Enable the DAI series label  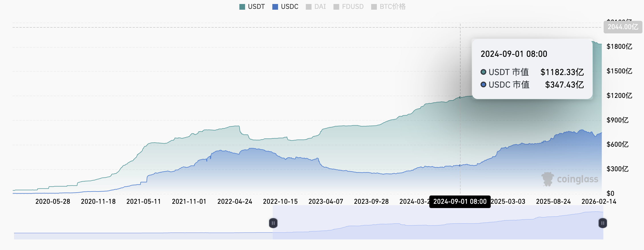[320, 7]
